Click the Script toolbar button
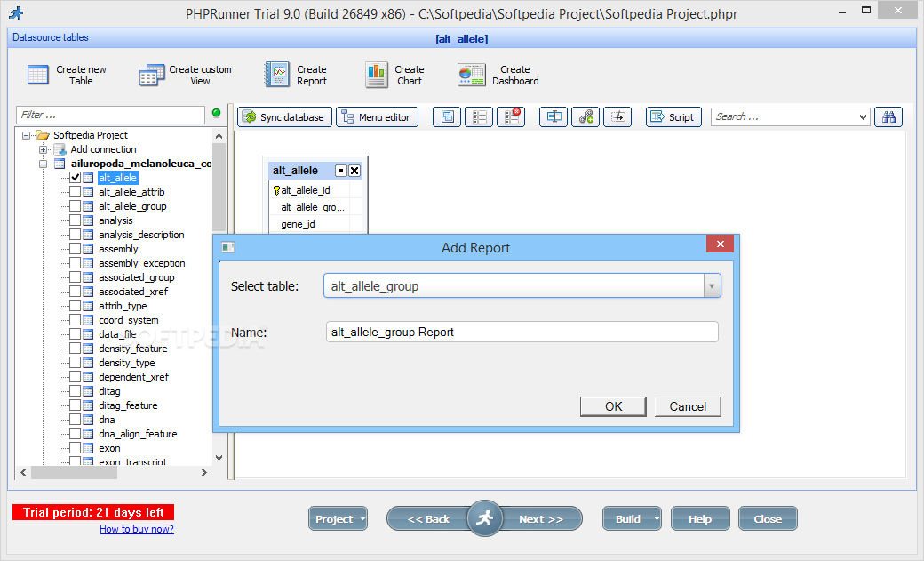 pyautogui.click(x=673, y=116)
